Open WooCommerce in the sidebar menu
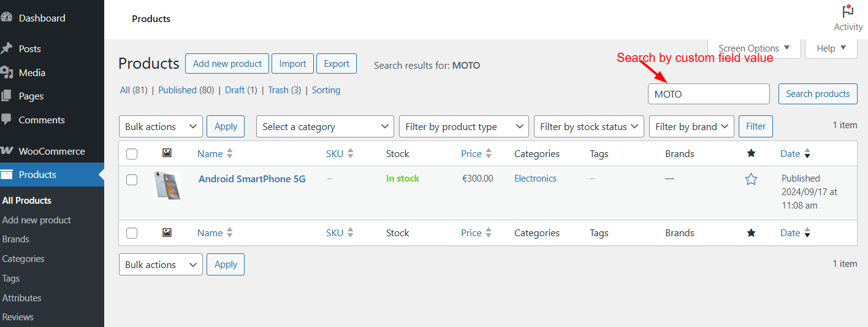The image size is (868, 327). 51,151
